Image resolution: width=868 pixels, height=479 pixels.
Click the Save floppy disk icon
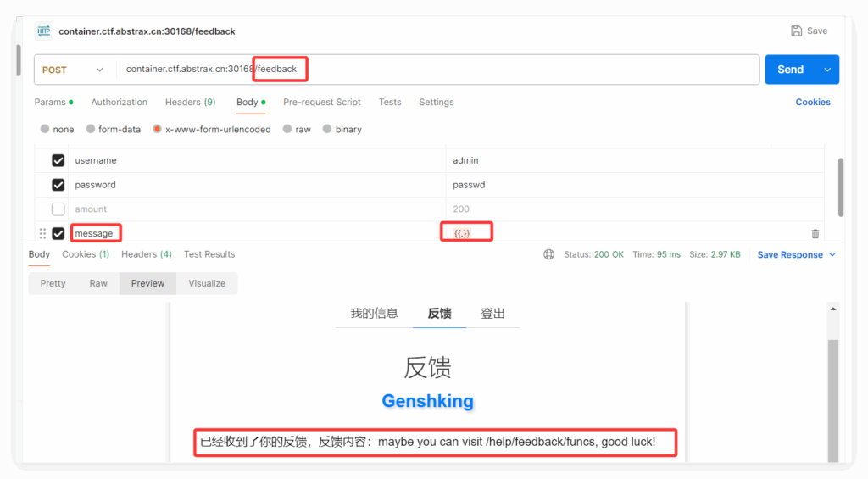[796, 31]
